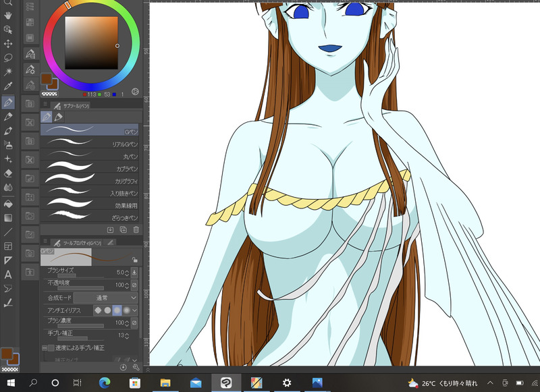Select the Brush tool
This screenshot has width=540, height=392.
pyautogui.click(x=8, y=131)
